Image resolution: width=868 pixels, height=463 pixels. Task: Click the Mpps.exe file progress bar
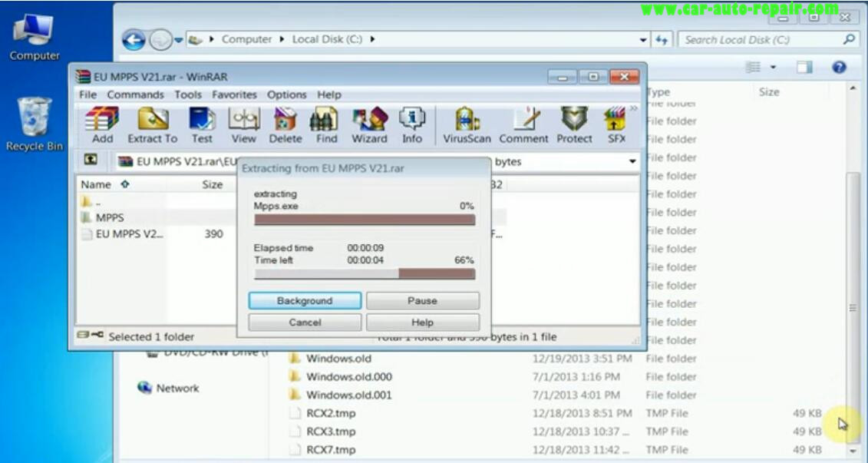(x=365, y=220)
